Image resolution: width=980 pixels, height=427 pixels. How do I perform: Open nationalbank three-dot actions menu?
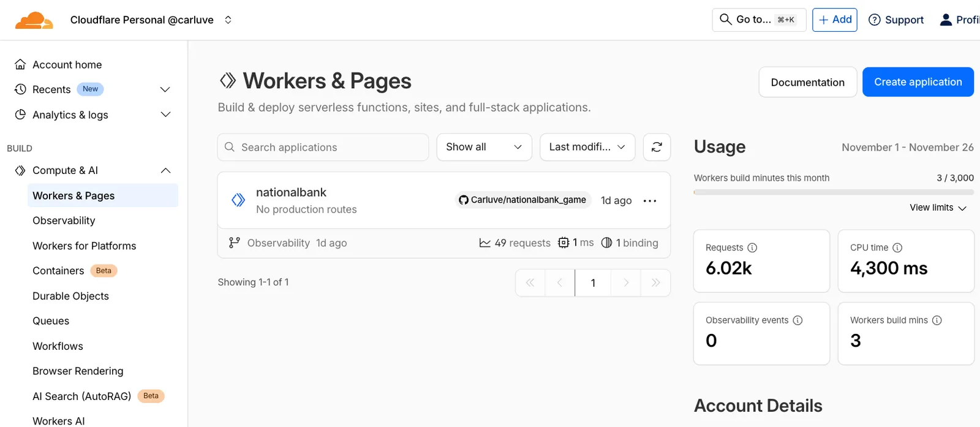pyautogui.click(x=650, y=201)
